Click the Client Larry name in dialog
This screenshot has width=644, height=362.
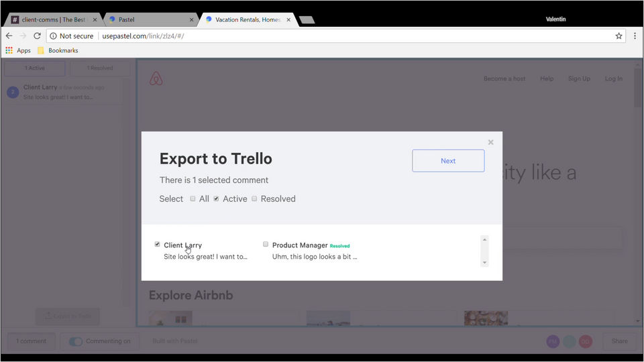coord(182,245)
